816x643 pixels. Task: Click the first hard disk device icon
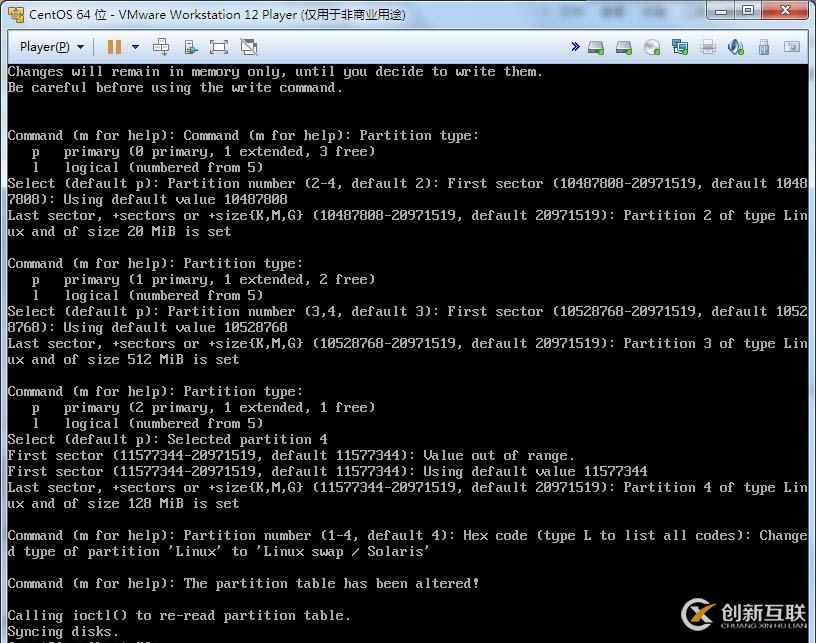(x=596, y=48)
